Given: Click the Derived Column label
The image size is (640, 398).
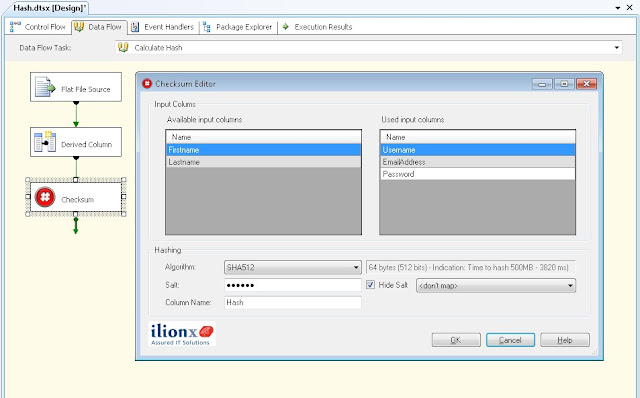Looking at the screenshot, I should click(x=87, y=144).
